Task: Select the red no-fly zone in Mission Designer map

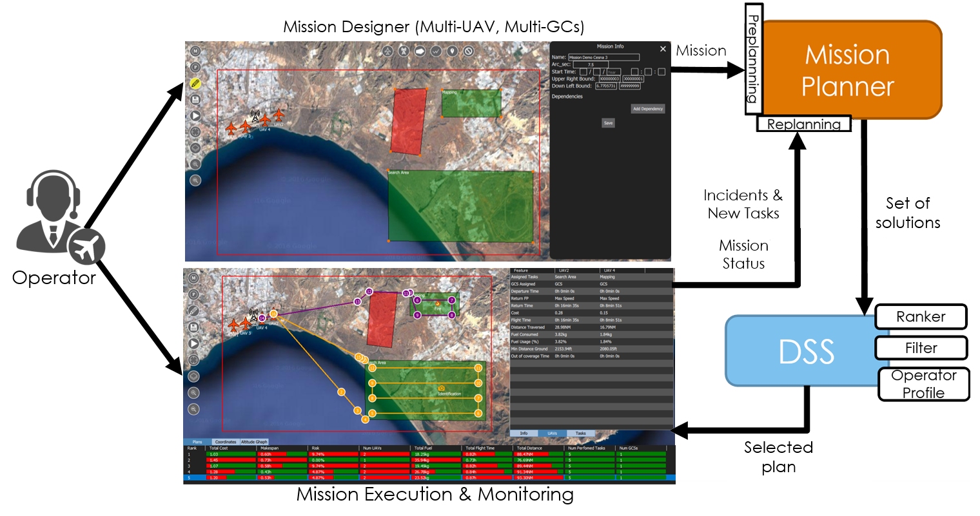Action: pyautogui.click(x=409, y=121)
